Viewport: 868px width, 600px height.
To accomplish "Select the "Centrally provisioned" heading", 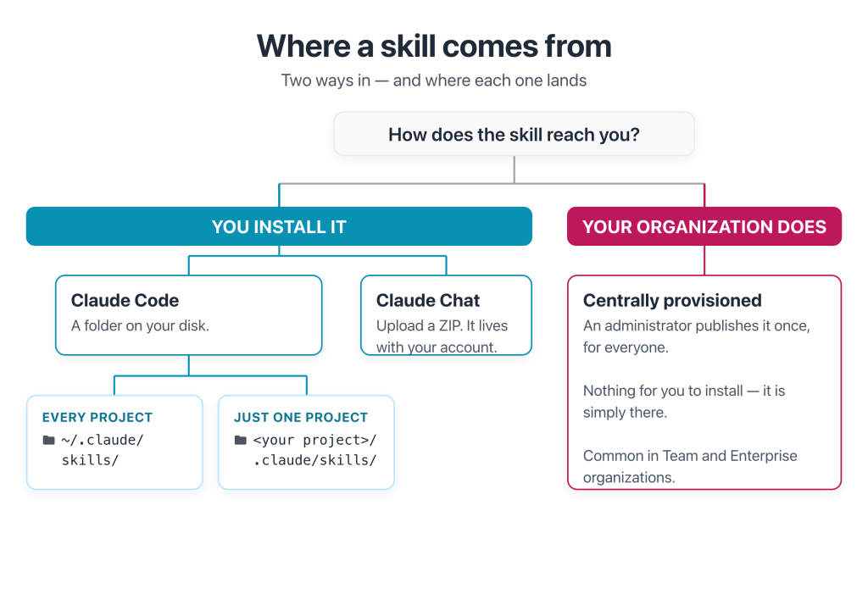I will pyautogui.click(x=672, y=300).
